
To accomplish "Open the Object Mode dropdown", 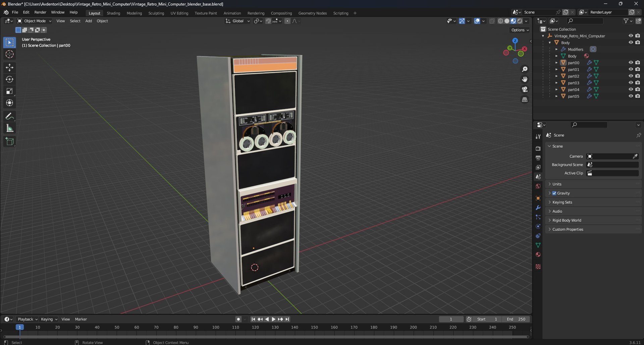I will tap(35, 21).
